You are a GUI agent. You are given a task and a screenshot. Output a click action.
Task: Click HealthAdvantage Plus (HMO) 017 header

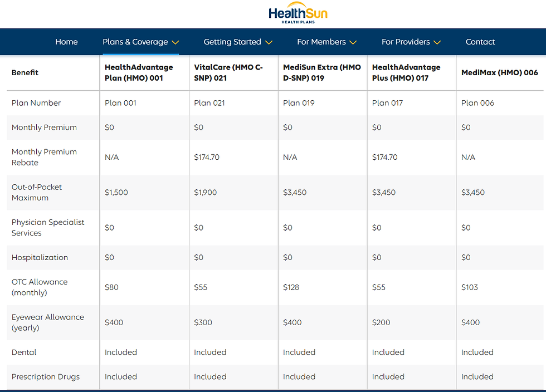(406, 72)
